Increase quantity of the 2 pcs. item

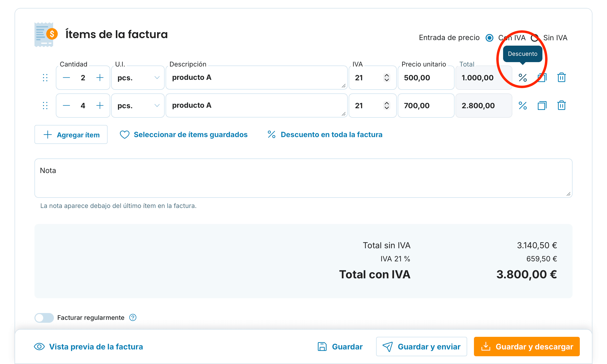pos(100,78)
